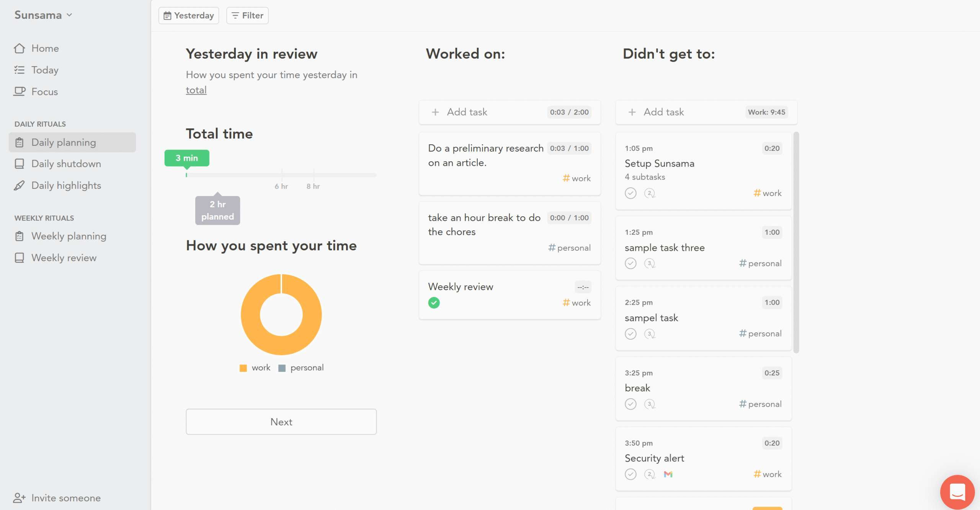The height and width of the screenshot is (510, 980).
Task: Click the hash icon beside work on Security alert
Action: [x=757, y=474]
